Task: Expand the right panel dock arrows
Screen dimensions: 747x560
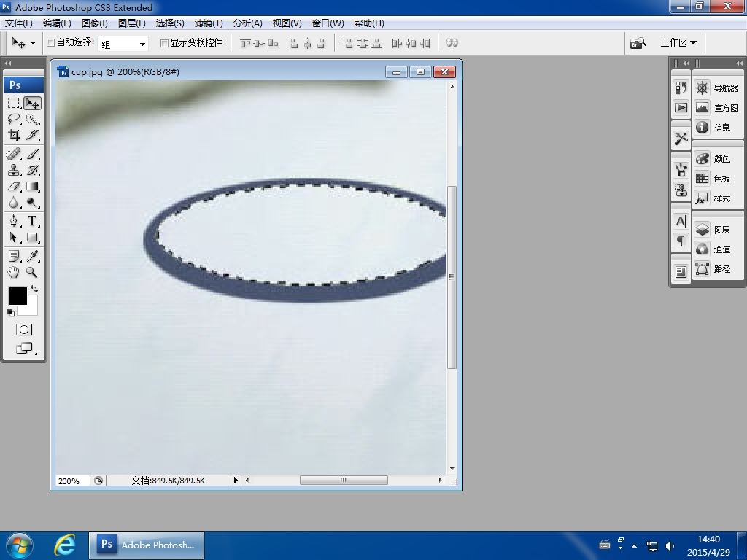Action: point(738,63)
